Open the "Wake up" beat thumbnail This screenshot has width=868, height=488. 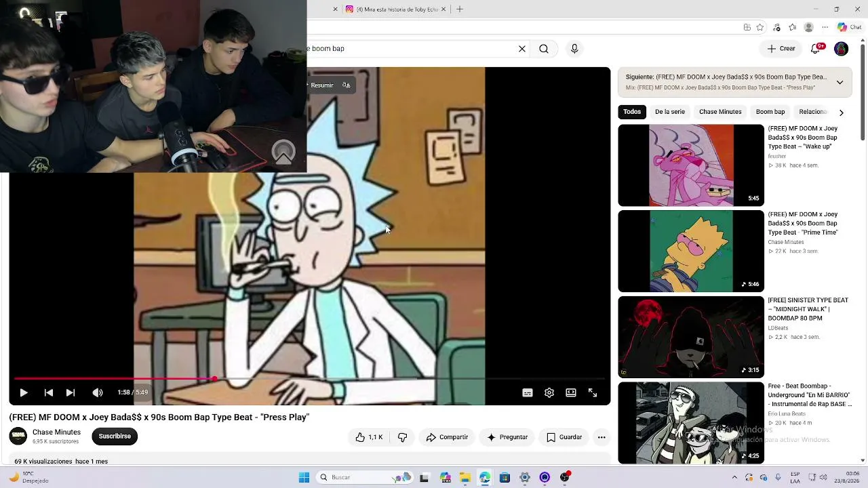point(691,165)
